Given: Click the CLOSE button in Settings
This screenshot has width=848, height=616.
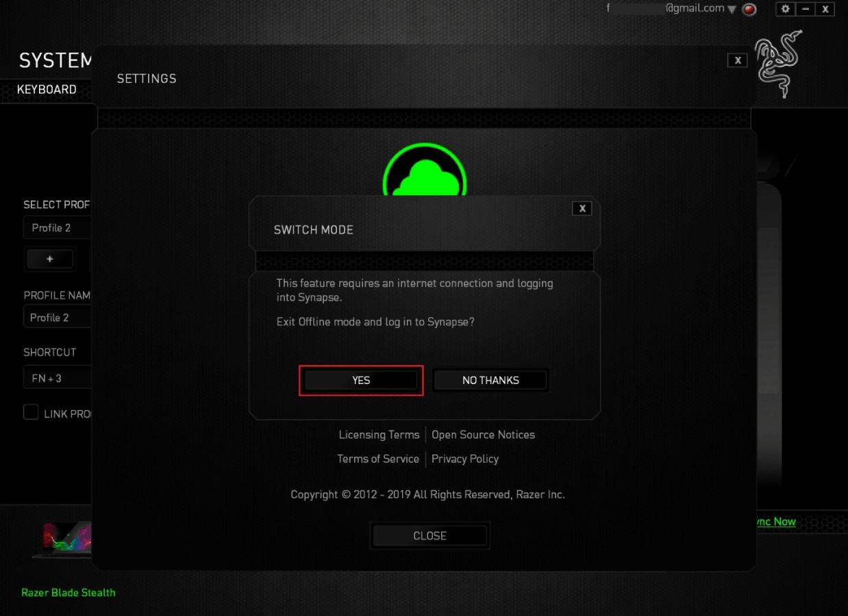Looking at the screenshot, I should click(x=429, y=536).
